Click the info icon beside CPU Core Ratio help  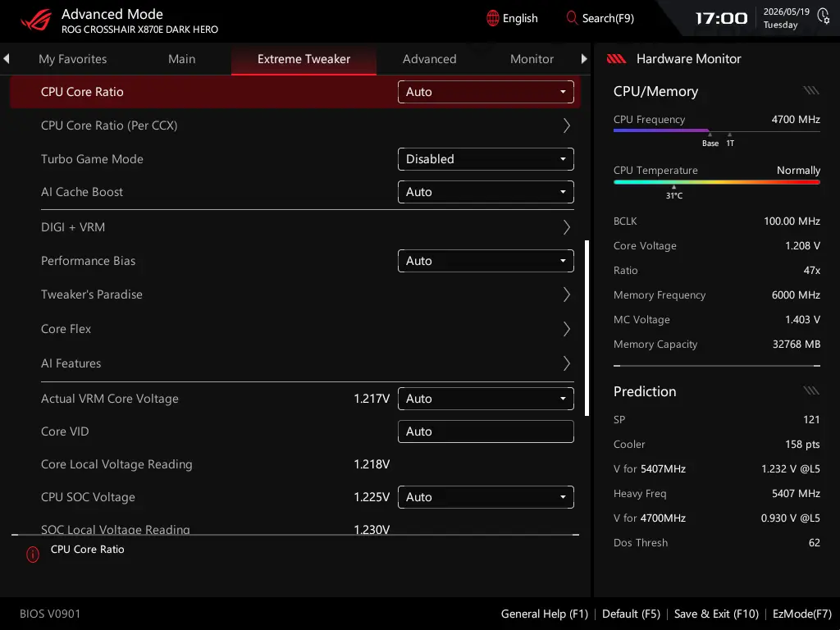click(33, 554)
